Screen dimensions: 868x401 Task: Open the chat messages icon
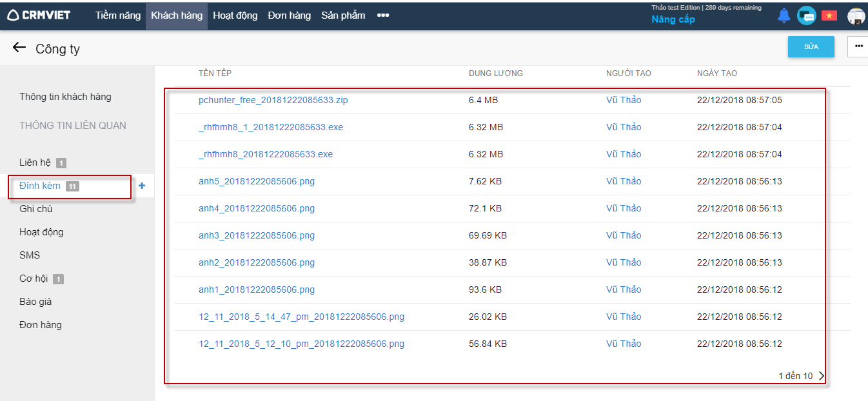806,15
